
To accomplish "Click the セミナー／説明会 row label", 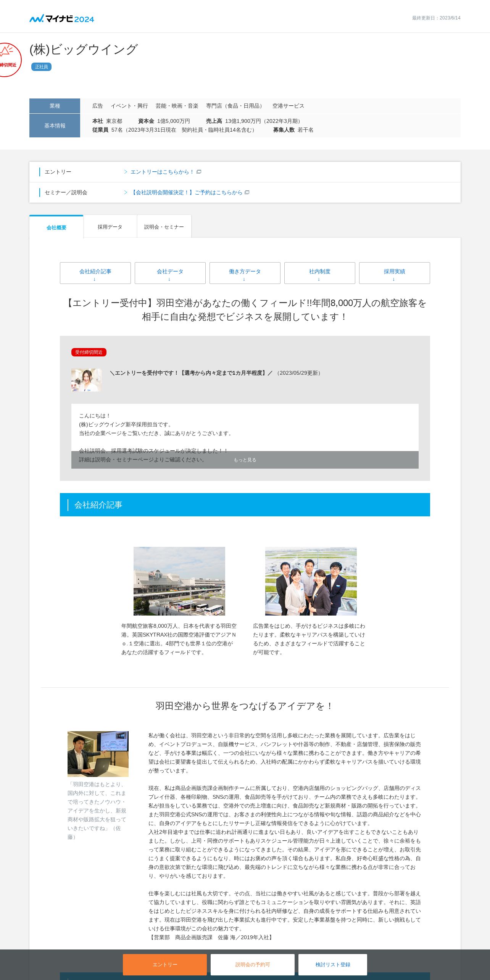I will tap(66, 193).
